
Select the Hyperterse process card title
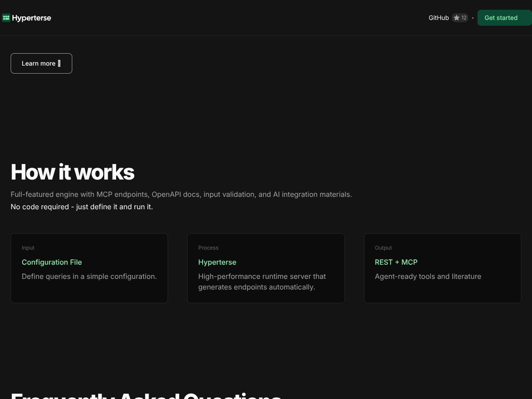(217, 262)
